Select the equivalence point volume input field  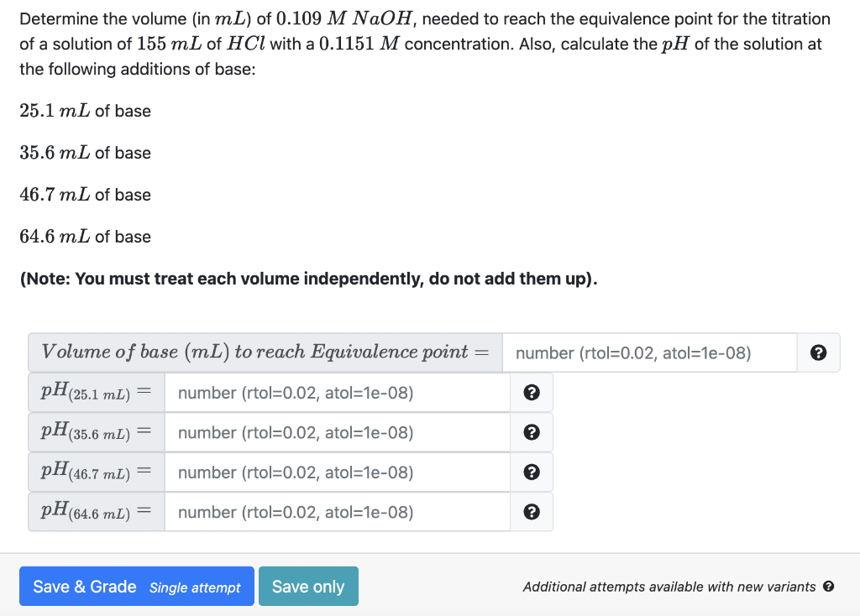[x=648, y=352]
